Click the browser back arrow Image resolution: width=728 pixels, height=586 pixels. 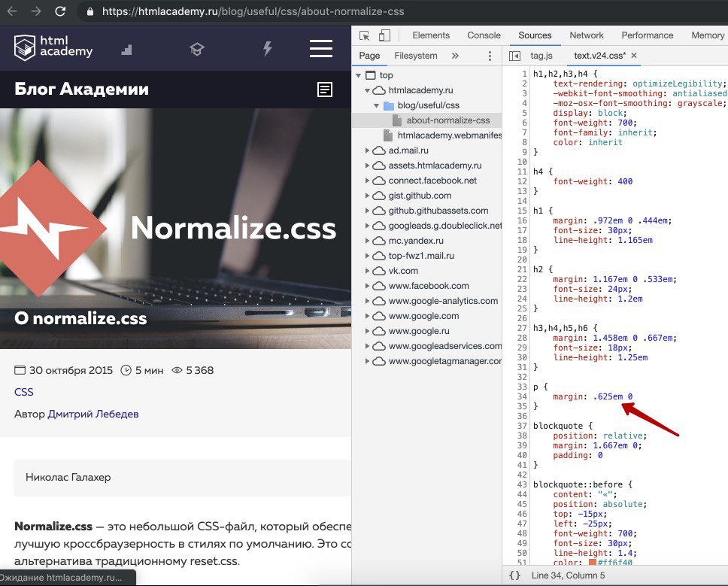tap(12, 11)
